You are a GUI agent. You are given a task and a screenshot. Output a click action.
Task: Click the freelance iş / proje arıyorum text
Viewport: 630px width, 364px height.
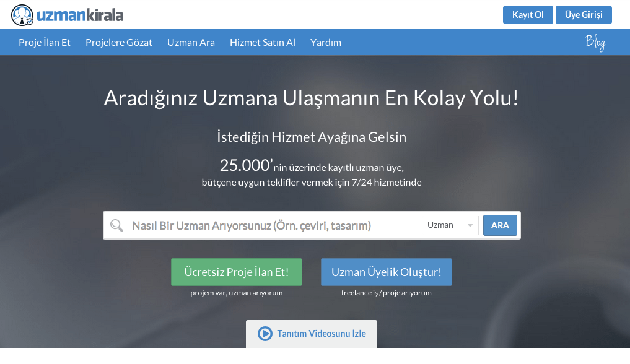point(387,292)
